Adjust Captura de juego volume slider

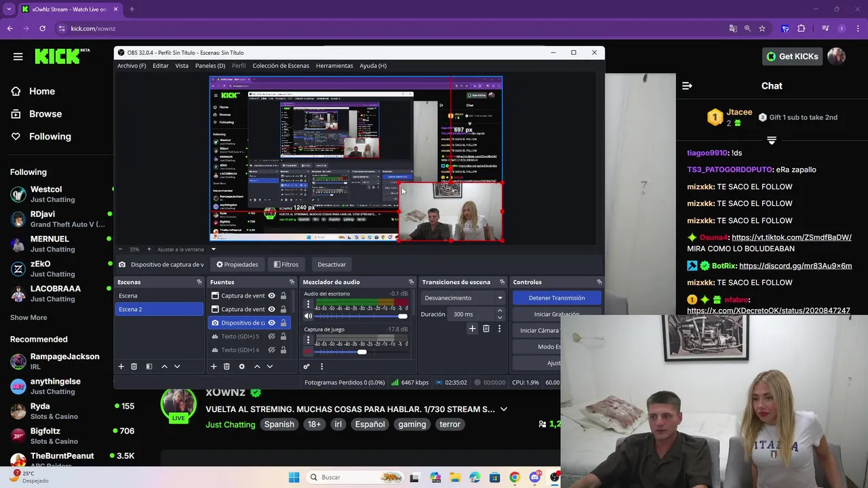point(361,352)
